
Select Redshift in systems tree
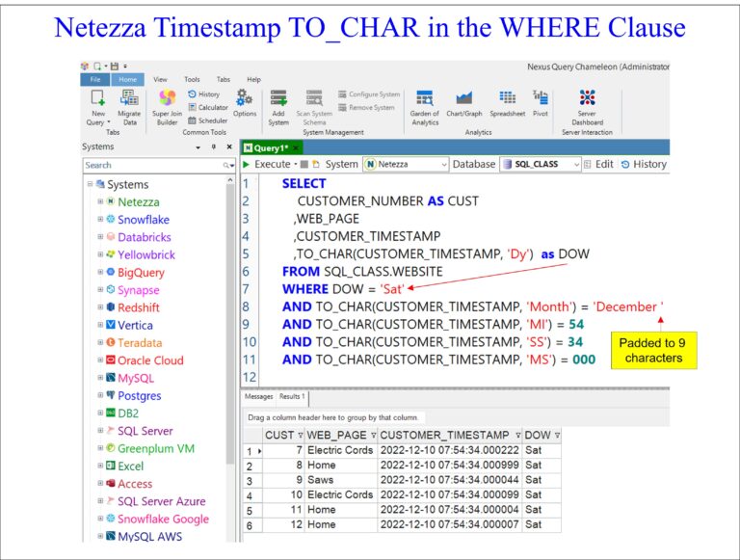click(139, 307)
